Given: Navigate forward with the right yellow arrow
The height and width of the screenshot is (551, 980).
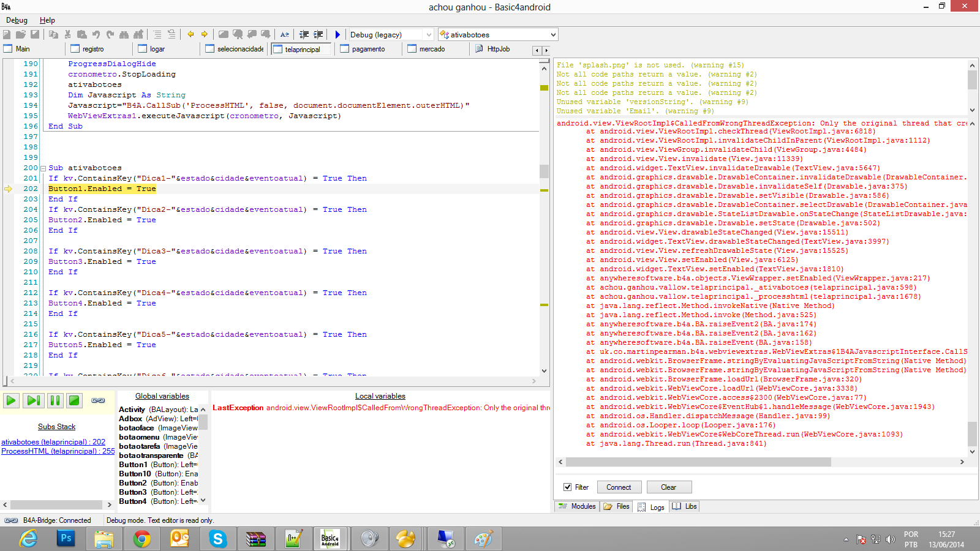Looking at the screenshot, I should pos(205,35).
